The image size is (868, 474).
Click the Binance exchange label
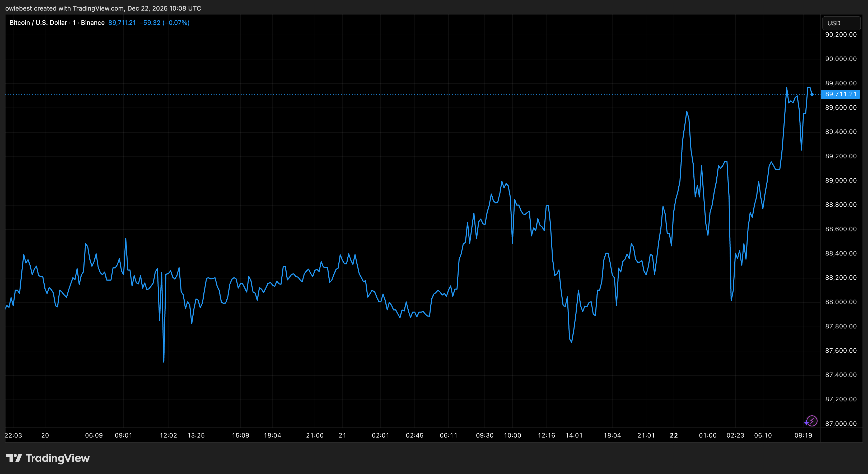pos(93,22)
